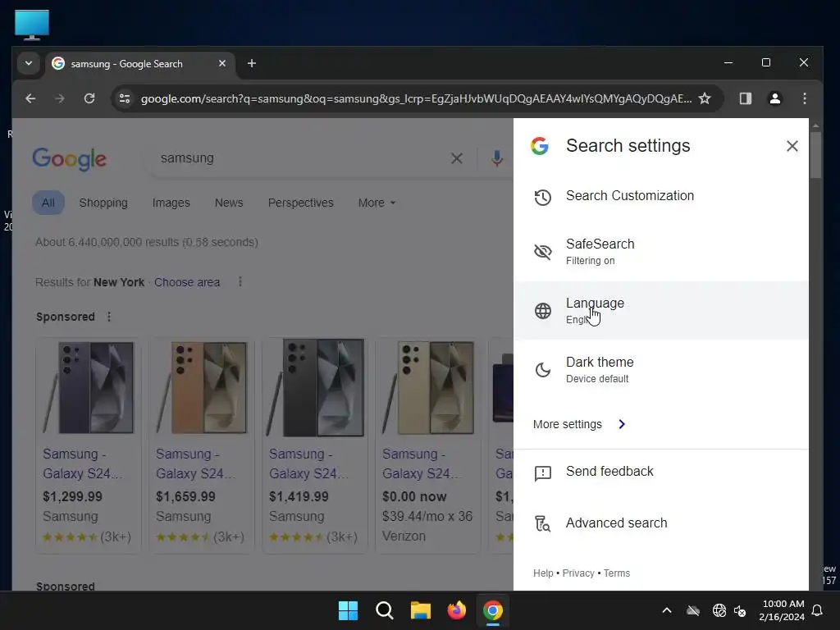Close the Search settings panel

(x=792, y=146)
